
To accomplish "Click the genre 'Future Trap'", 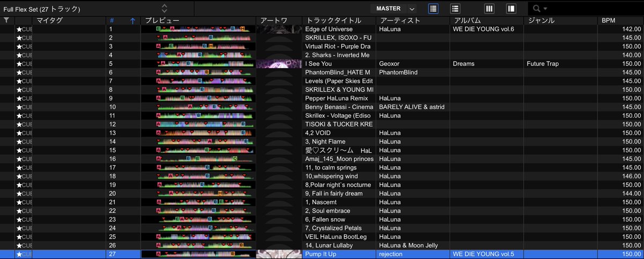I will pos(543,64).
